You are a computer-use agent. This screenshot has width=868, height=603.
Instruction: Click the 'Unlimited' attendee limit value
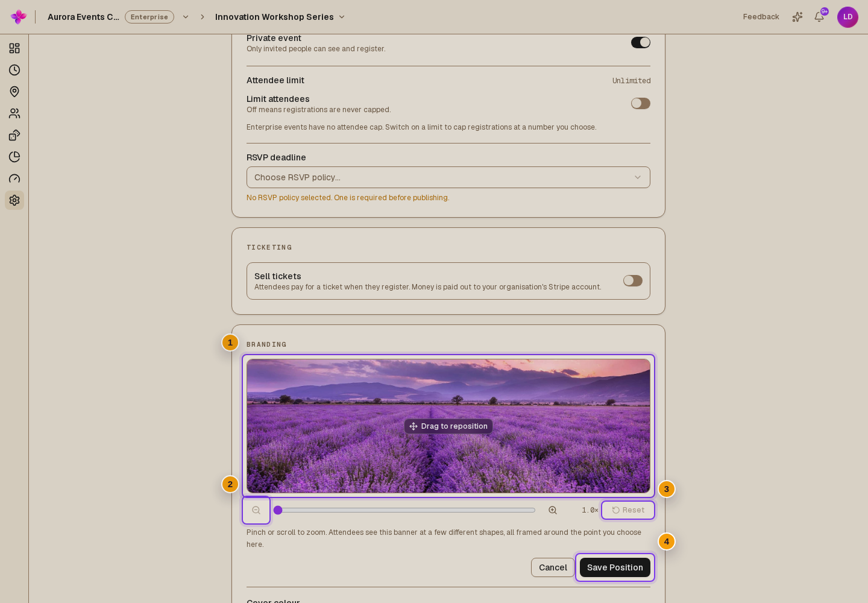point(631,81)
